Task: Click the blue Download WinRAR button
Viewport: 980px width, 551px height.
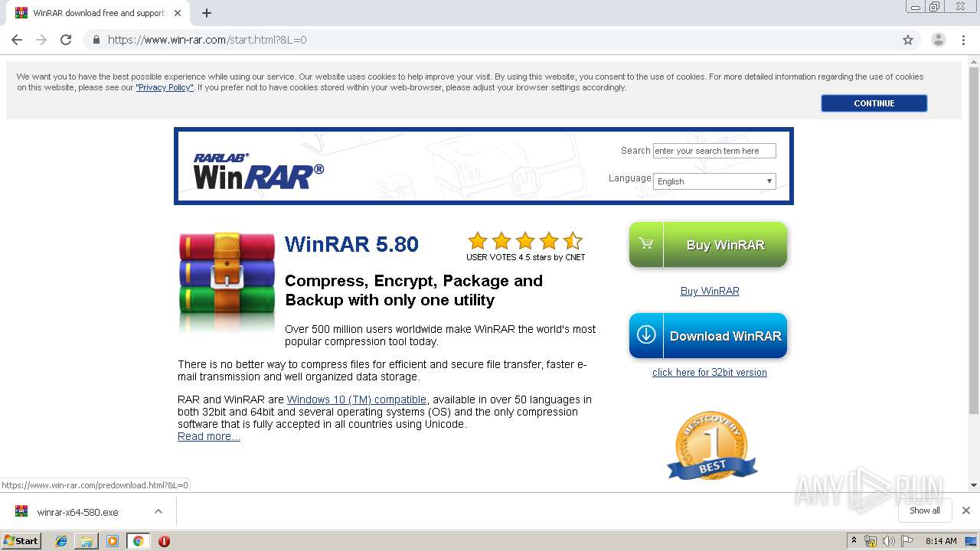Action: click(708, 335)
